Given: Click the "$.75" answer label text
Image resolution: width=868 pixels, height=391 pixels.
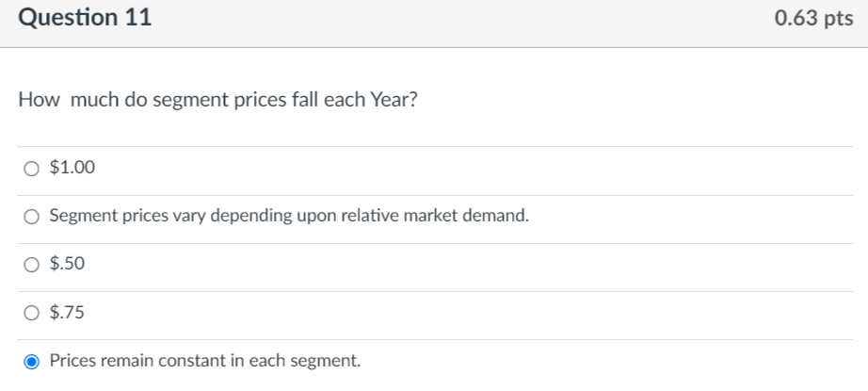Looking at the screenshot, I should pos(67,313).
